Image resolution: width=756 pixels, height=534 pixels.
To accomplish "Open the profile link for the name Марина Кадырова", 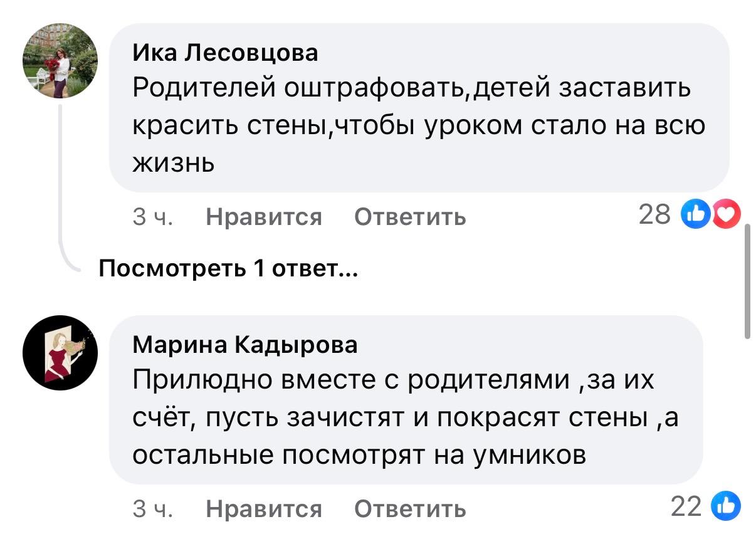I will 245,345.
